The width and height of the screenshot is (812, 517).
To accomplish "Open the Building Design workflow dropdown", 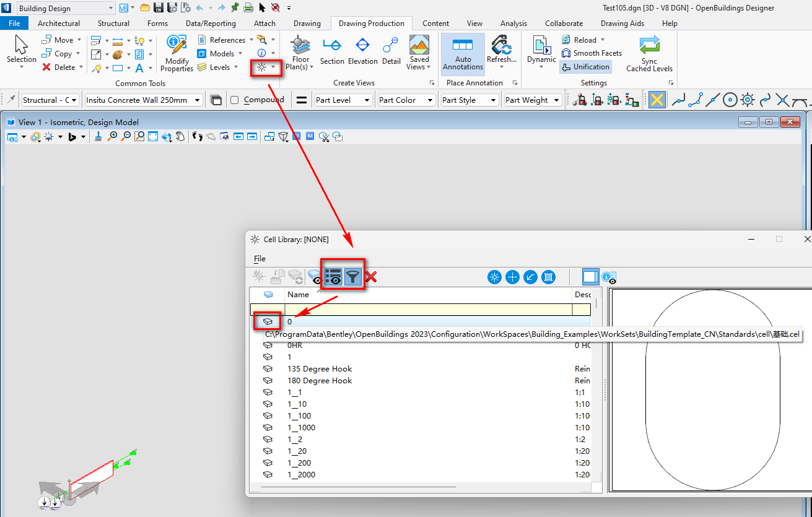I will coord(66,8).
